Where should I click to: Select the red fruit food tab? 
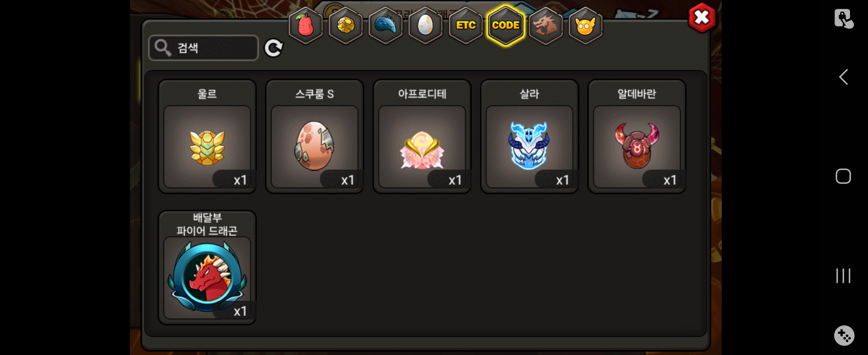[305, 25]
